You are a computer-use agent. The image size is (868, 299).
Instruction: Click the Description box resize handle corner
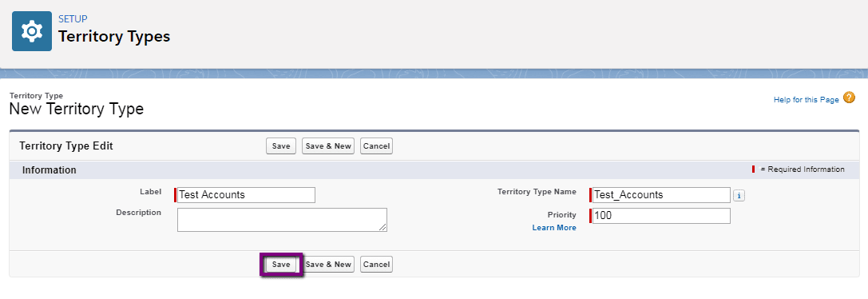[383, 227]
